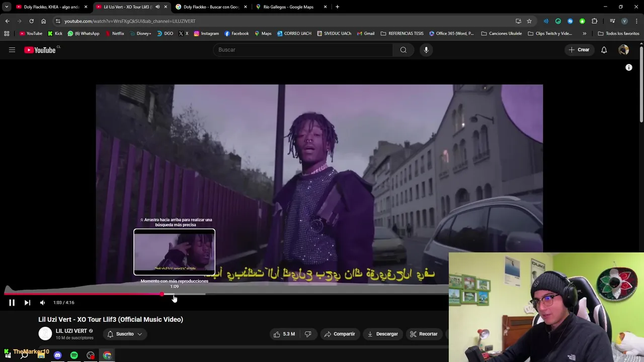Click the Crear create button
This screenshot has height=362, width=644.
tap(579, 50)
